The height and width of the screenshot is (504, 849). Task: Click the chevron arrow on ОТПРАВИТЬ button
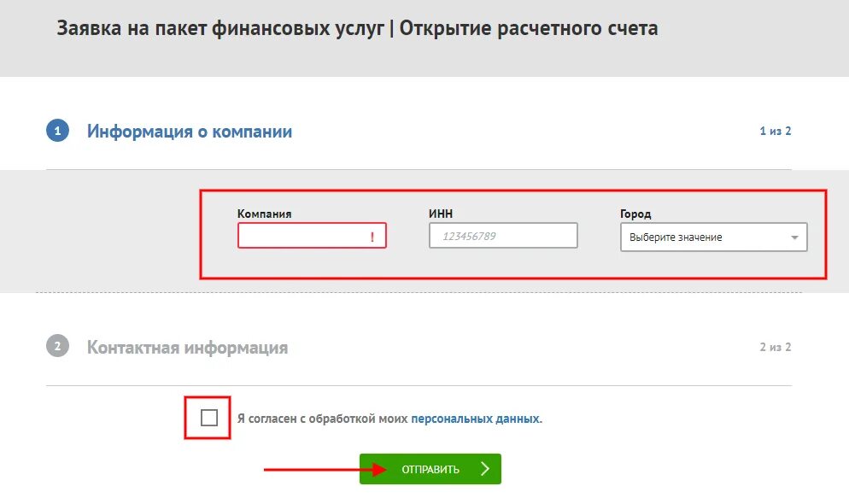(x=484, y=469)
